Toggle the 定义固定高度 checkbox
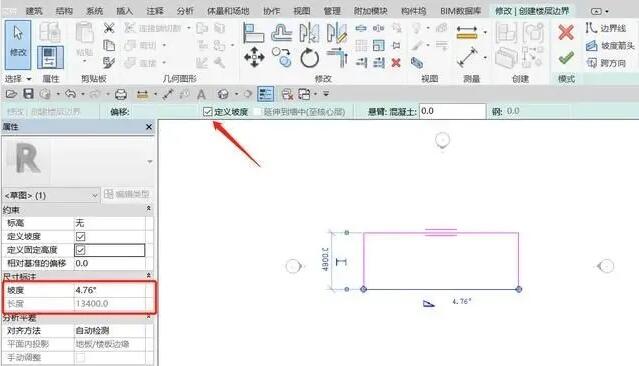Image resolution: width=639 pixels, height=366 pixels. pos(80,250)
